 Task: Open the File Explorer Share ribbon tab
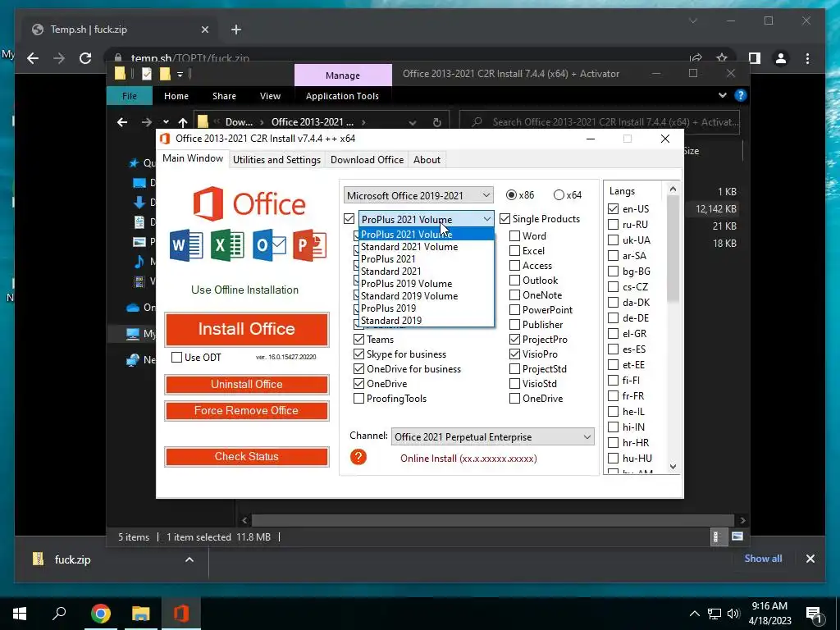(224, 96)
